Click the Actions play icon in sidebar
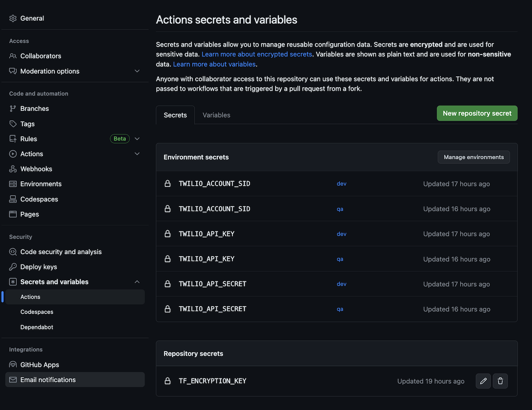 13,154
